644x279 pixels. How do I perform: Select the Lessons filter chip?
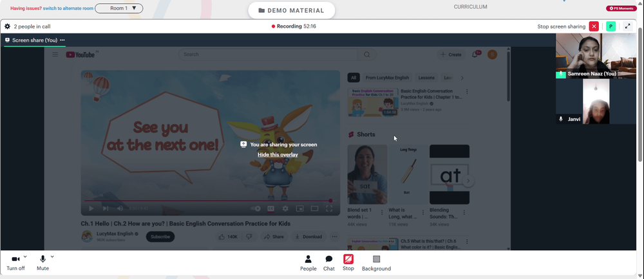click(x=426, y=78)
